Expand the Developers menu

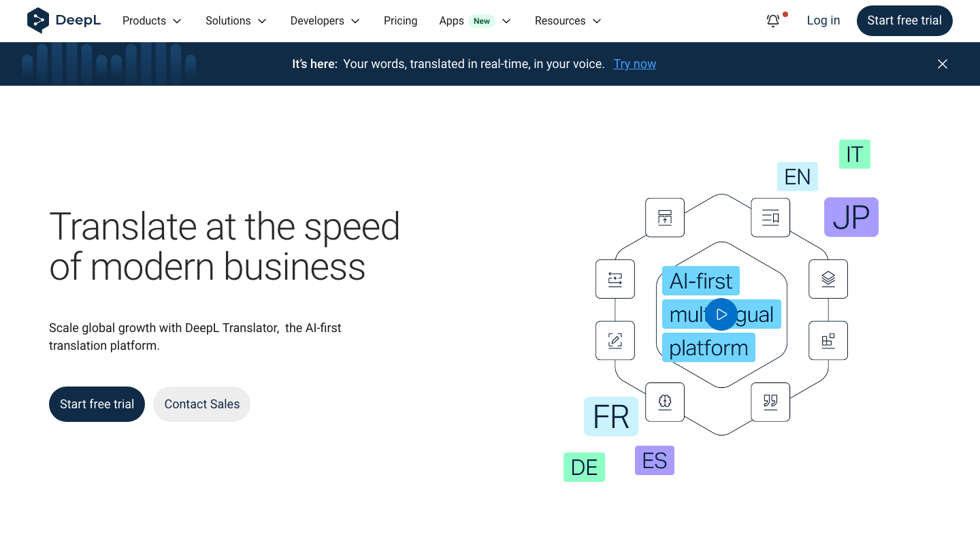click(x=325, y=21)
